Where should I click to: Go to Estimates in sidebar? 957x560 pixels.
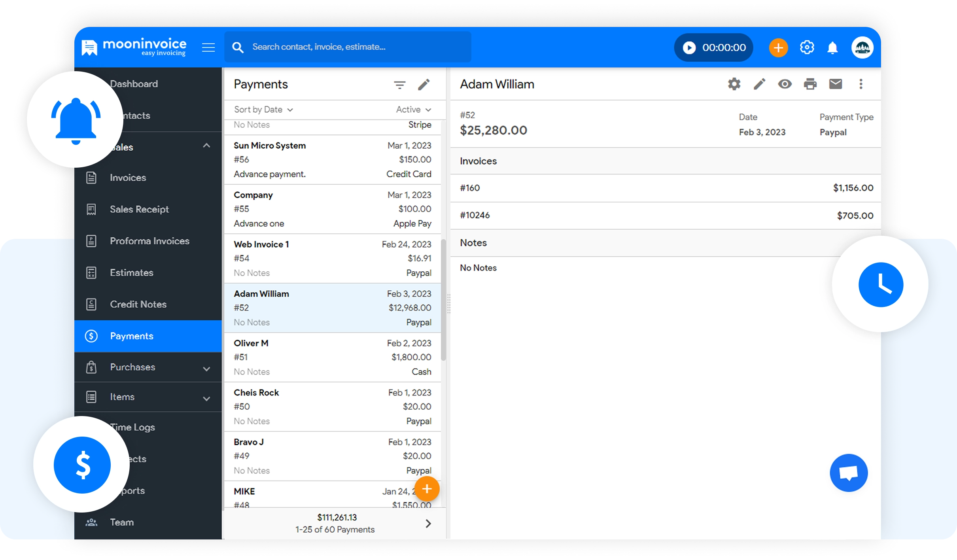131,272
